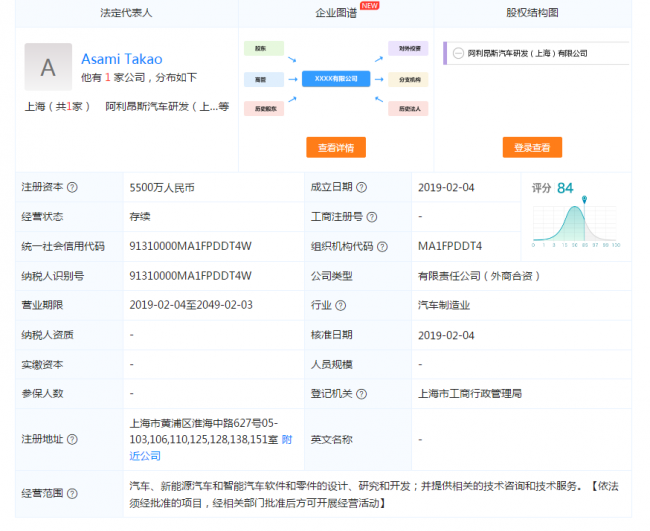Screen dimensions: 650x531
Task: Select the 汽车制造业 industry value
Action: [444, 306]
